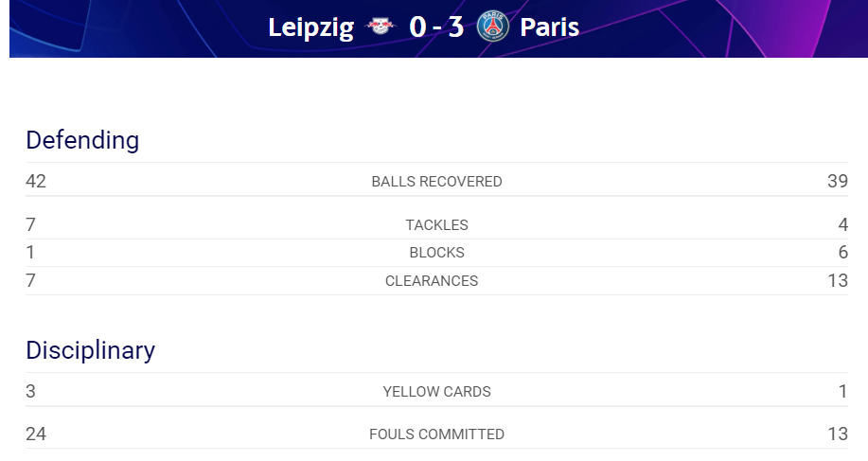Click the 0 - 3 match score
The width and height of the screenshot is (868, 461).
[436, 27]
